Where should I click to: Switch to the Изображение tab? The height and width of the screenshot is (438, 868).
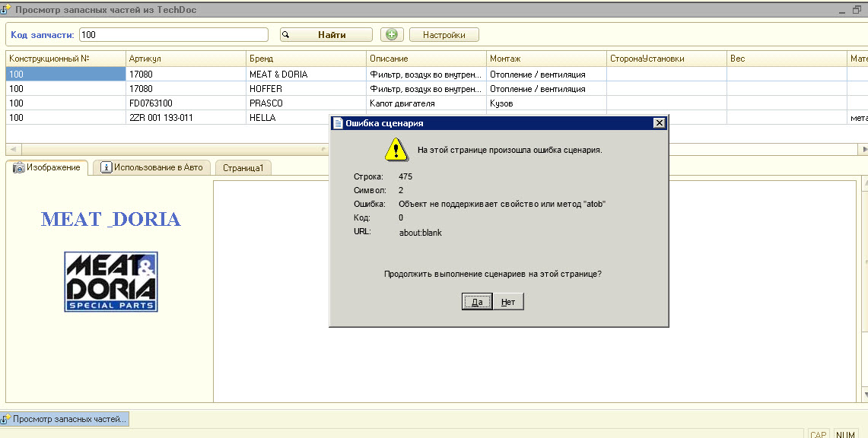(47, 167)
